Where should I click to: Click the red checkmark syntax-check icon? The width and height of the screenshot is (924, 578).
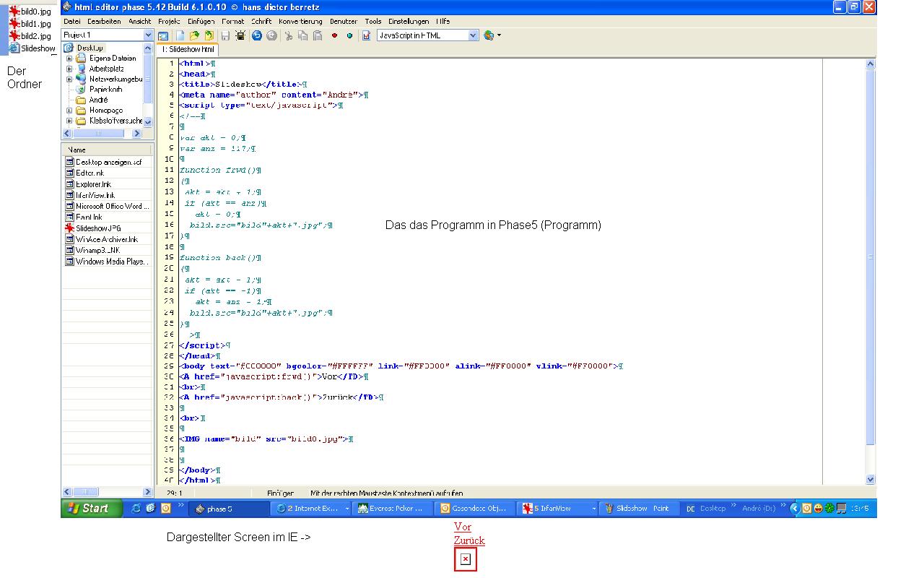tap(367, 35)
